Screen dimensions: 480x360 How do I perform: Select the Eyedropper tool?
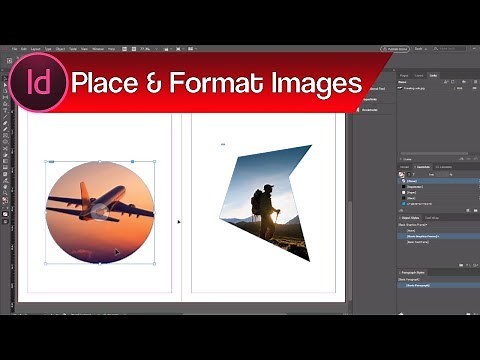(x=5, y=181)
